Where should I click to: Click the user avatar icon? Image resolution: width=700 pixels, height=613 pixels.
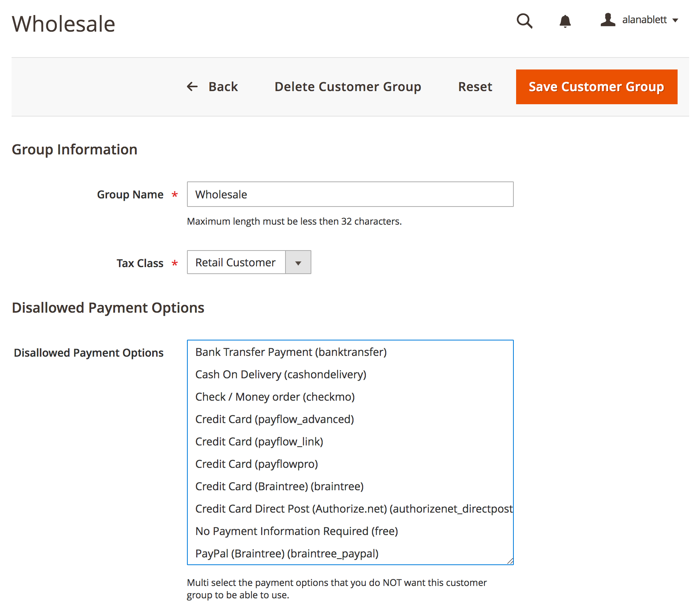[608, 20]
